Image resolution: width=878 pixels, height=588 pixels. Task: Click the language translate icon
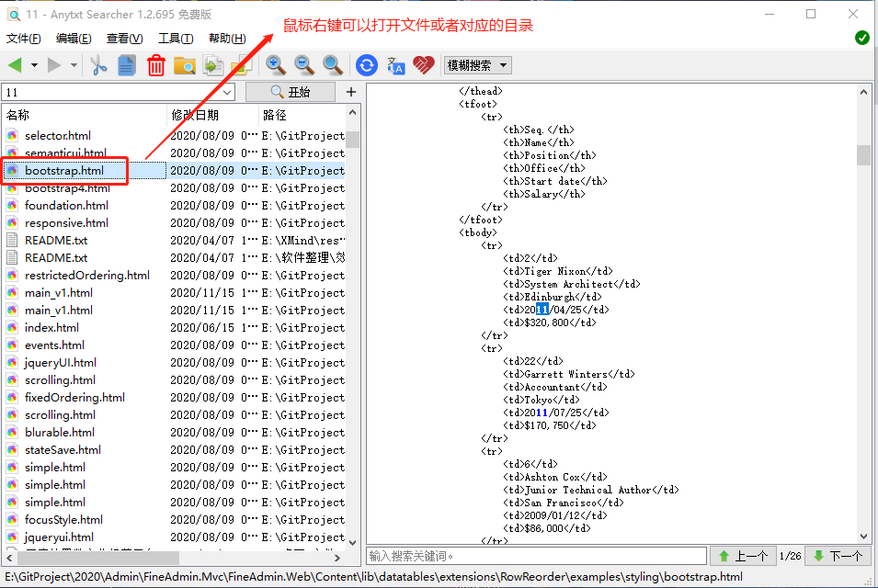point(396,65)
